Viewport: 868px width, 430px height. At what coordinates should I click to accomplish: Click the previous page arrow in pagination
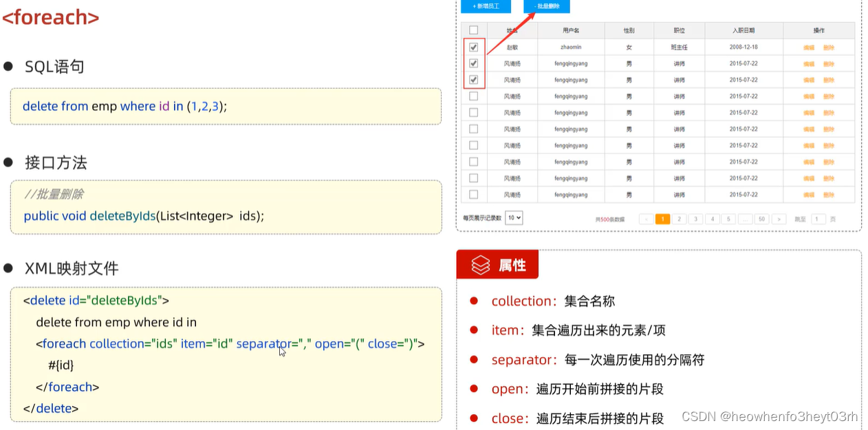coord(647,219)
